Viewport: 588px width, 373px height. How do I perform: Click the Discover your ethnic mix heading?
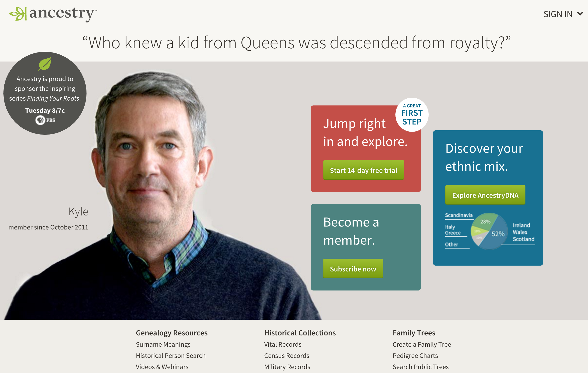click(484, 157)
